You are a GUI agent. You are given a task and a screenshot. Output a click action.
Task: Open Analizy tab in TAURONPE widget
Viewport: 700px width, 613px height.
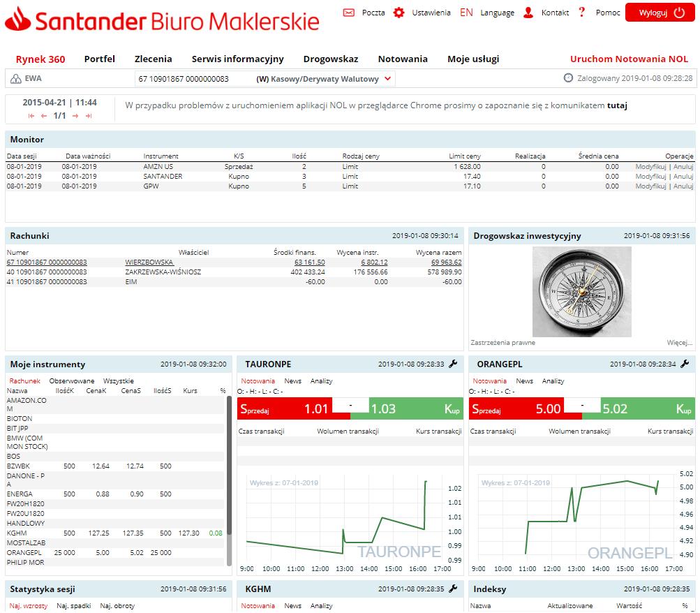pyautogui.click(x=322, y=381)
